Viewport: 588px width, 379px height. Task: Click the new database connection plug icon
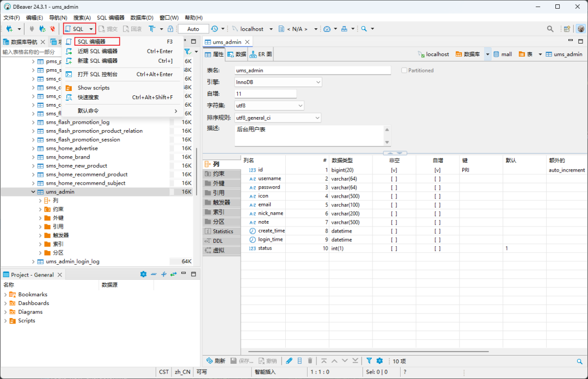[x=9, y=29]
